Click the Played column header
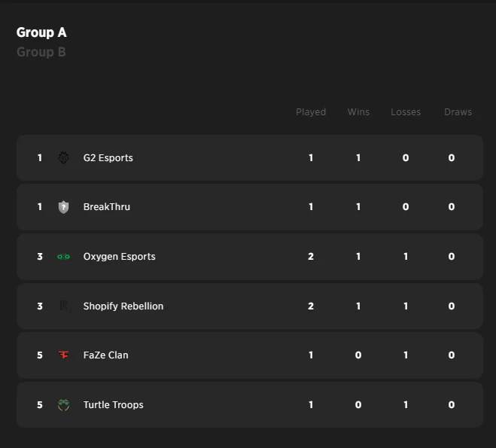The height and width of the screenshot is (448, 496). point(311,112)
